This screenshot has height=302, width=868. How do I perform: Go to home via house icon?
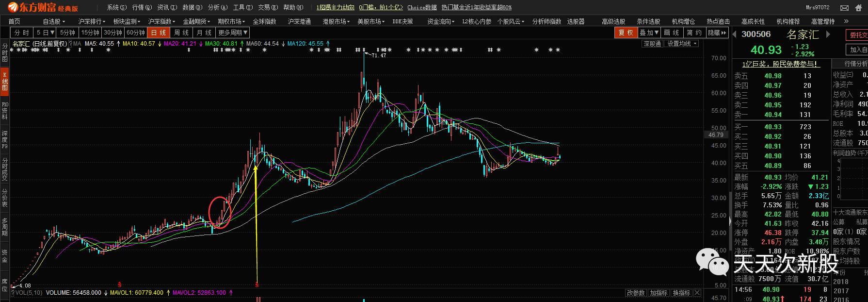click(859, 8)
